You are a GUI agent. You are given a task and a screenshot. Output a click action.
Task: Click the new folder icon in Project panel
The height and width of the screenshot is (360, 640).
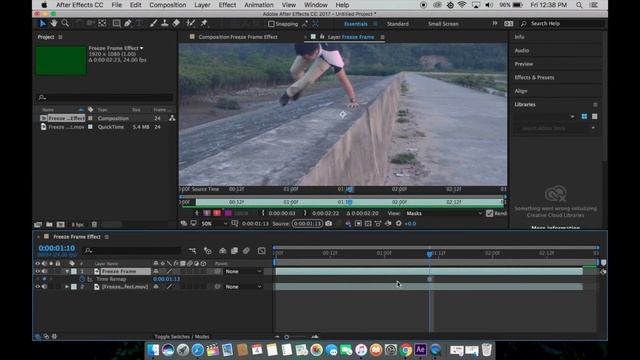coord(49,224)
